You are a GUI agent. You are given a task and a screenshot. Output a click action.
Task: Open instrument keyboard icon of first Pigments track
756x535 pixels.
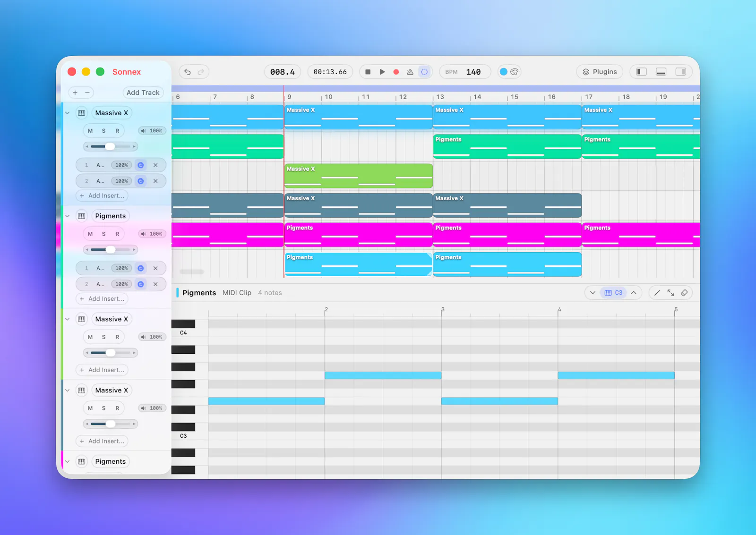click(82, 216)
